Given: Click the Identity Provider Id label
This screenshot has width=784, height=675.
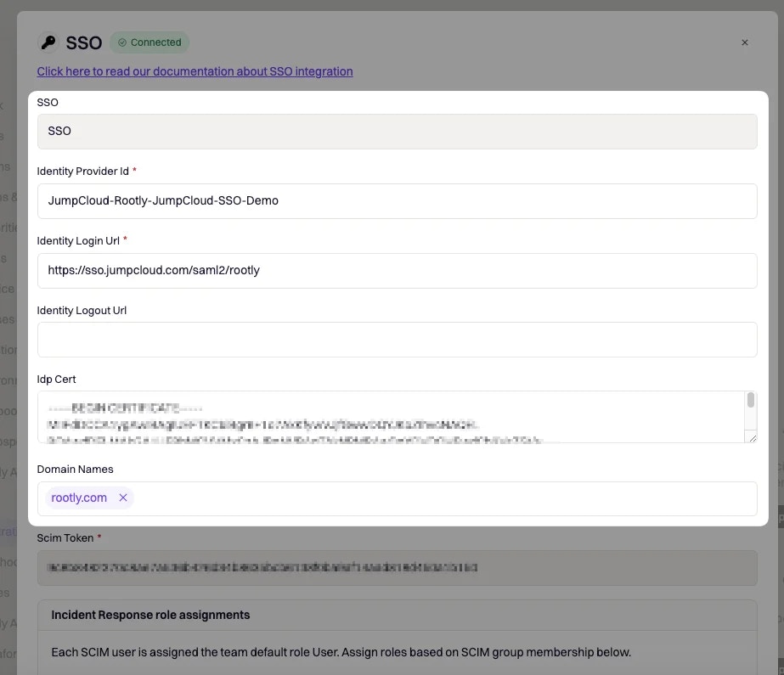Looking at the screenshot, I should pyautogui.click(x=83, y=172).
